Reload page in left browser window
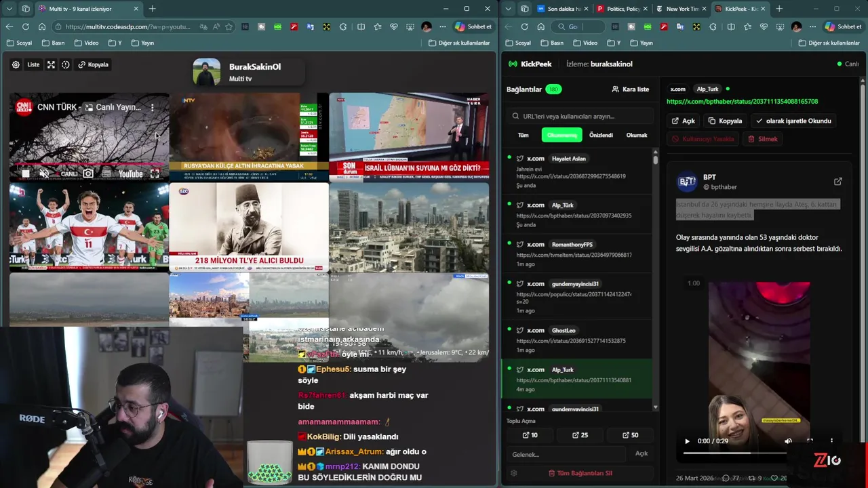868x488 pixels. tap(25, 26)
